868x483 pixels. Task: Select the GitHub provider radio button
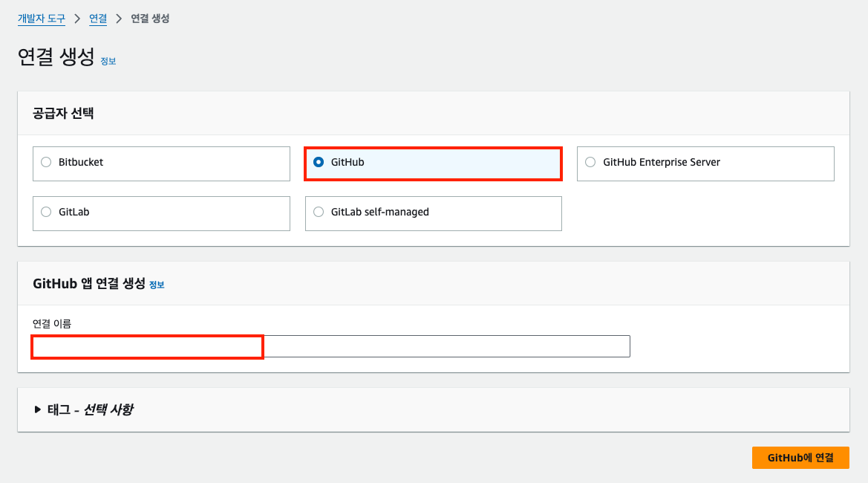pyautogui.click(x=319, y=162)
